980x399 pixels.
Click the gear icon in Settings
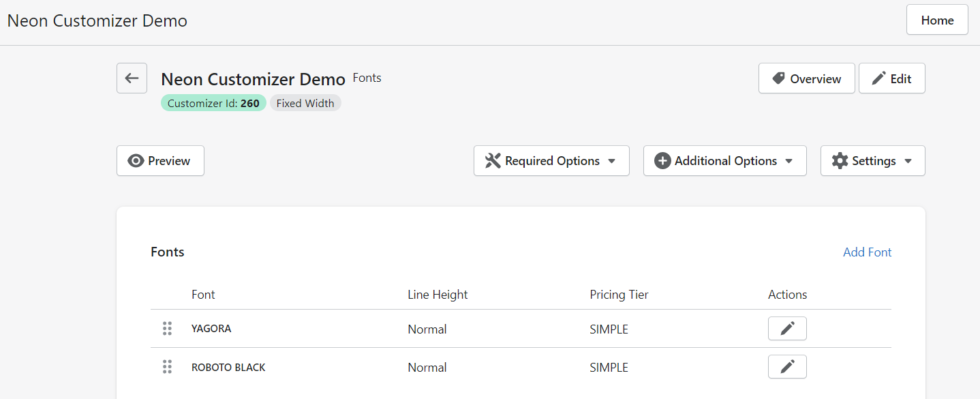pyautogui.click(x=840, y=161)
